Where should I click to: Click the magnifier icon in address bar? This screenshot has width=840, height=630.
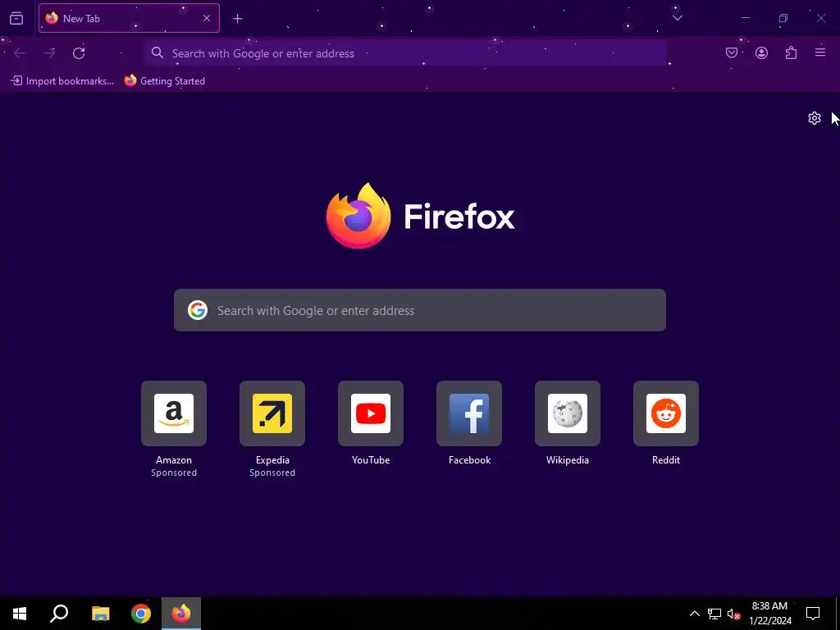point(157,52)
